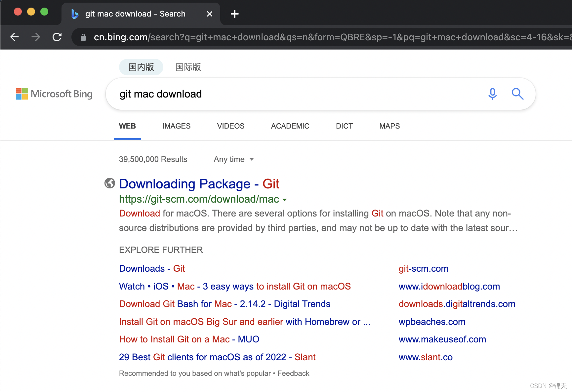Click the globe icon beside Downloading Package
The height and width of the screenshot is (392, 572).
point(110,183)
